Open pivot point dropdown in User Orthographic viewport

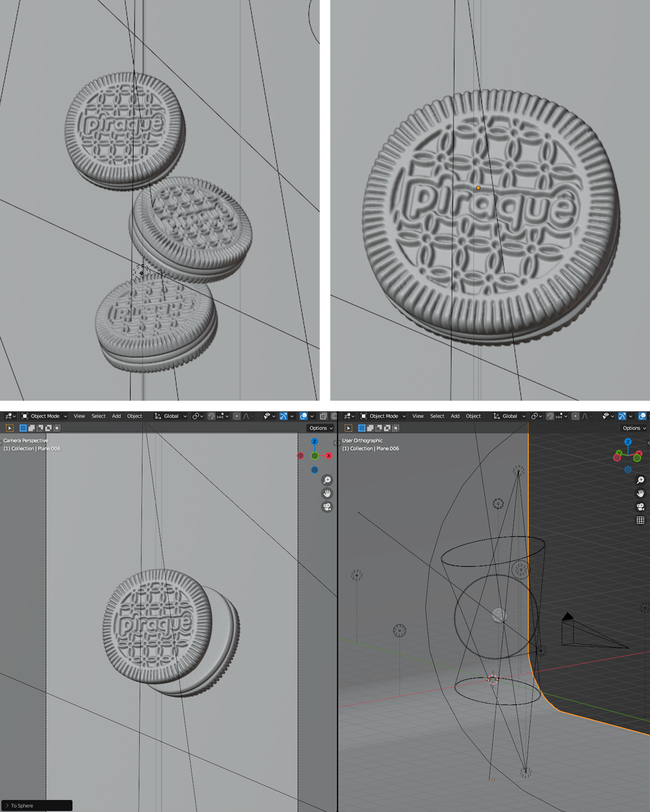click(536, 416)
